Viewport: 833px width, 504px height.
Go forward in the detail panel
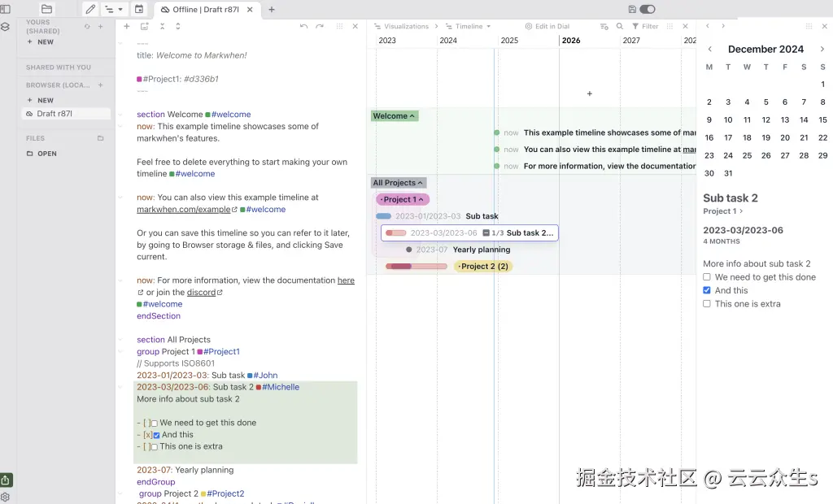[723, 25]
